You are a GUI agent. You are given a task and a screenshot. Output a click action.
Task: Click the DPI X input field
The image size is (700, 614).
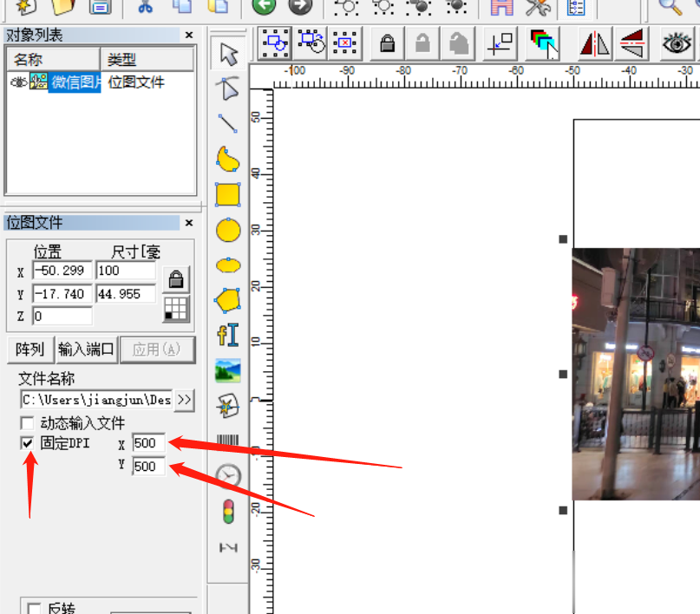tap(147, 443)
